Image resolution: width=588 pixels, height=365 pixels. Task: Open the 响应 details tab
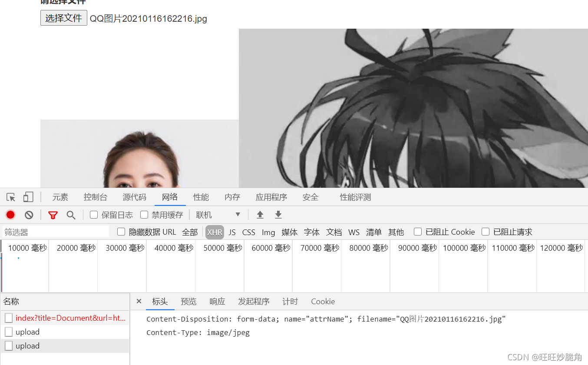point(217,302)
